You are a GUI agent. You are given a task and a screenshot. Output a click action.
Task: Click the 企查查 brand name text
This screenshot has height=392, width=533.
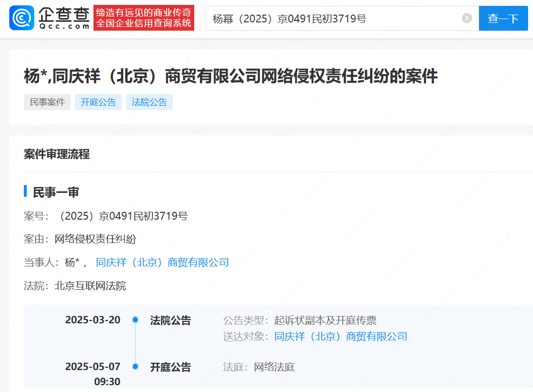point(64,14)
